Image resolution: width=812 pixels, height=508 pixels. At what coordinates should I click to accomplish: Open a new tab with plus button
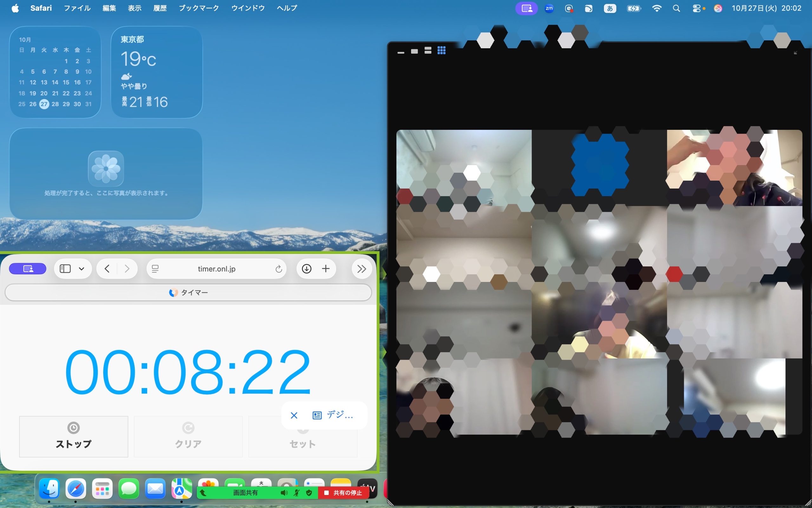tap(325, 269)
